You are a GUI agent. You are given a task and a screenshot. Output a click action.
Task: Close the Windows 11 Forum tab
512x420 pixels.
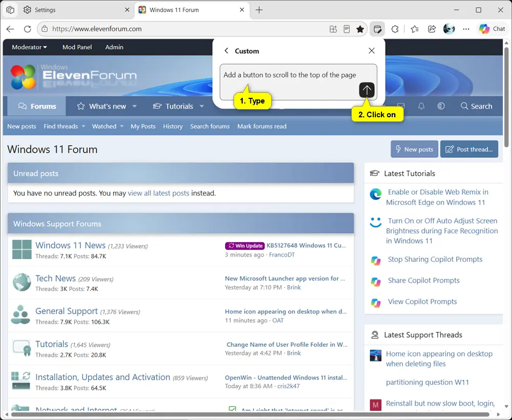pos(242,10)
